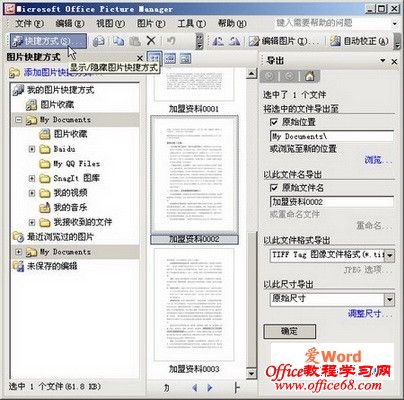This screenshot has height=400, width=404.
Task: Select the My QQ Files folder
Action: (70, 164)
